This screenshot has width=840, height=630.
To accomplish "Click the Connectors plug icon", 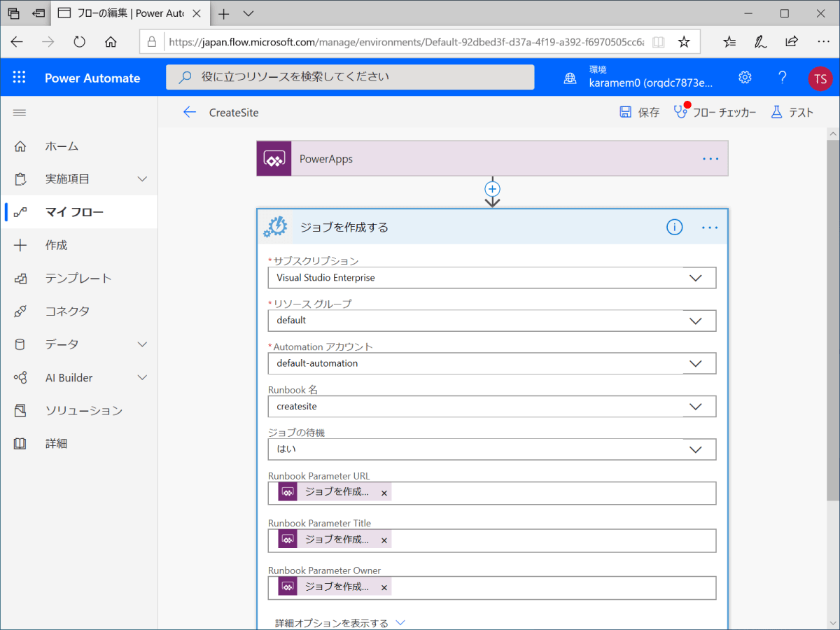I will coord(20,311).
